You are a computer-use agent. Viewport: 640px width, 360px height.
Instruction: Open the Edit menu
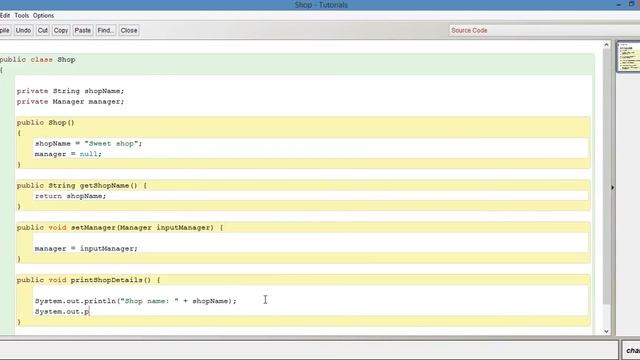tap(4, 16)
